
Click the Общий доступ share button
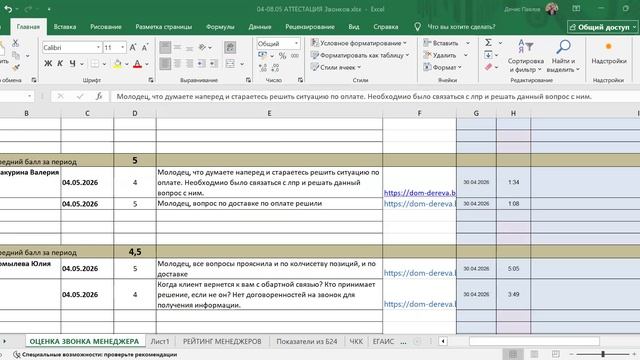coord(602,27)
